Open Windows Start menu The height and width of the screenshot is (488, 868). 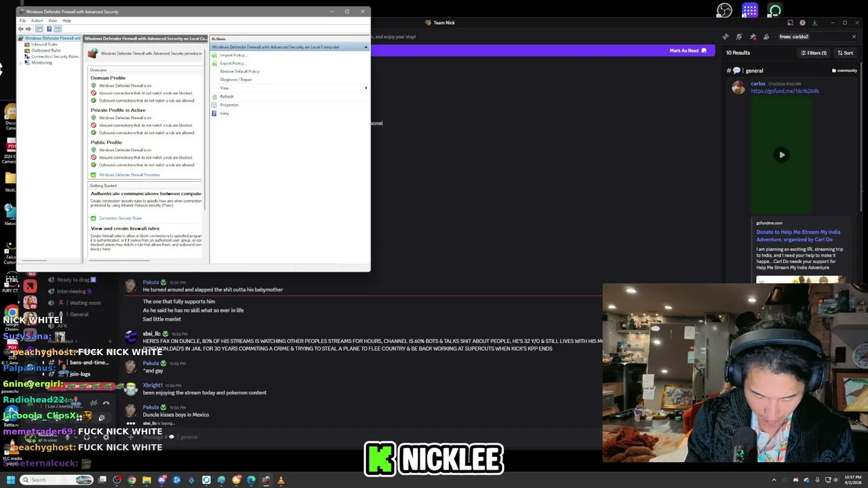point(10,480)
